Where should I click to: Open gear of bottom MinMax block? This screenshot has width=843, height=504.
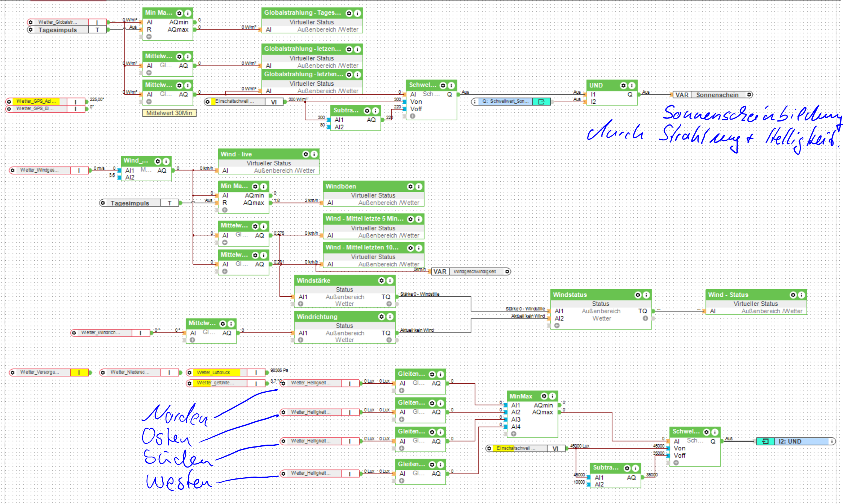tap(544, 396)
